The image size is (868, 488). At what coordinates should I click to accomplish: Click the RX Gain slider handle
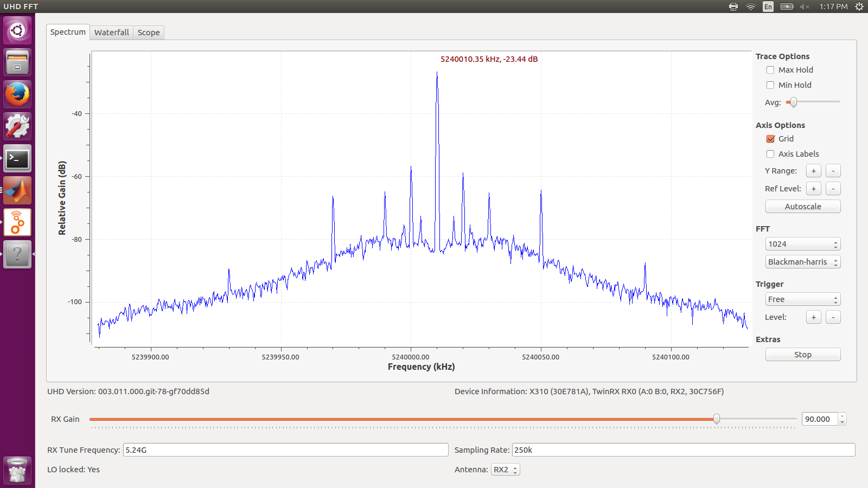click(x=717, y=419)
